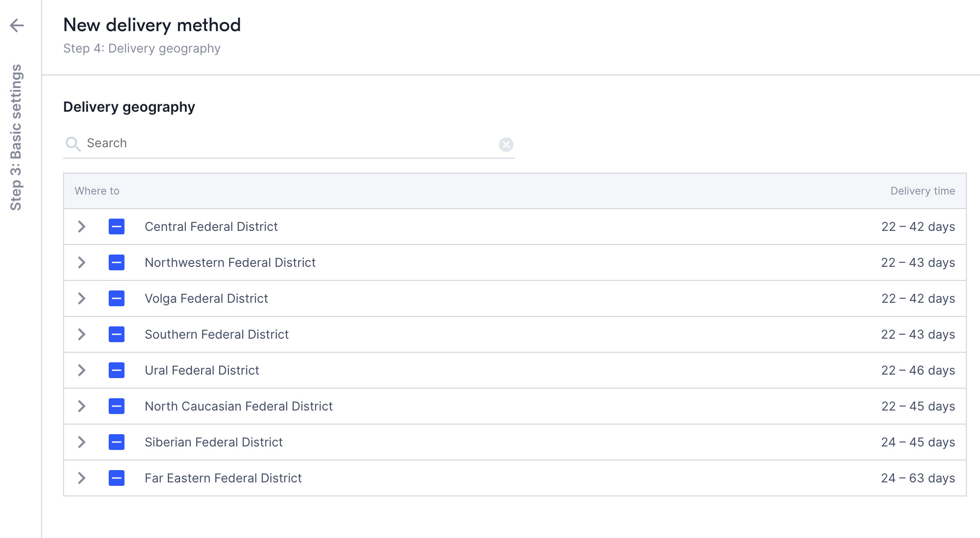Click the back arrow icon

point(17,25)
